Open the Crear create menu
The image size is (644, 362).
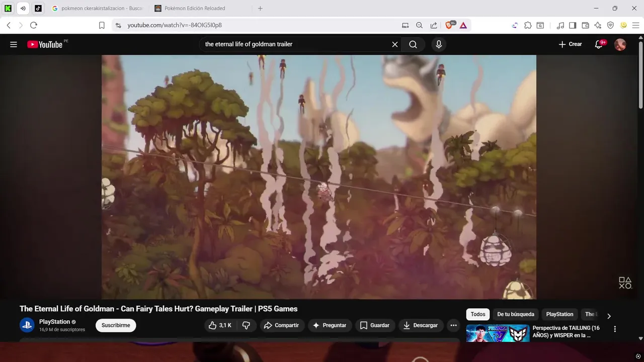570,44
